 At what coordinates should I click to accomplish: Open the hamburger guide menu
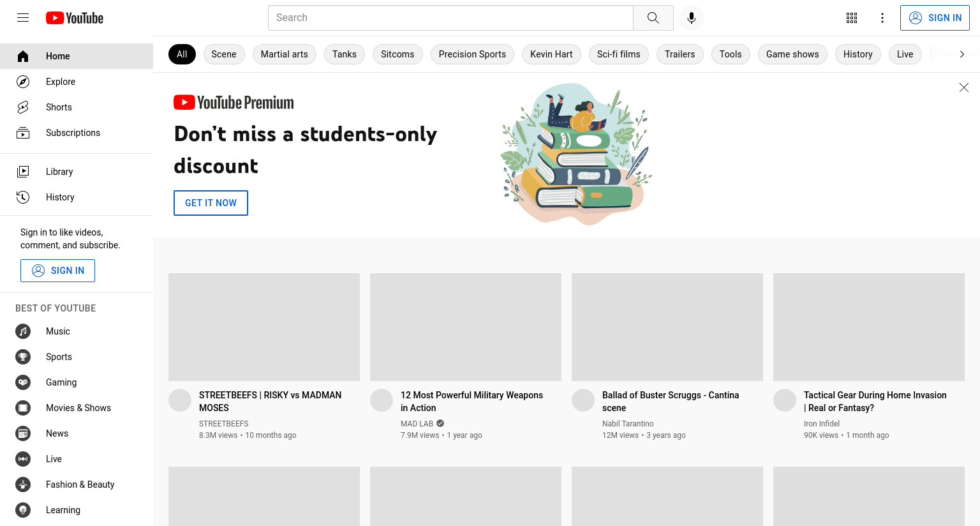[23, 18]
